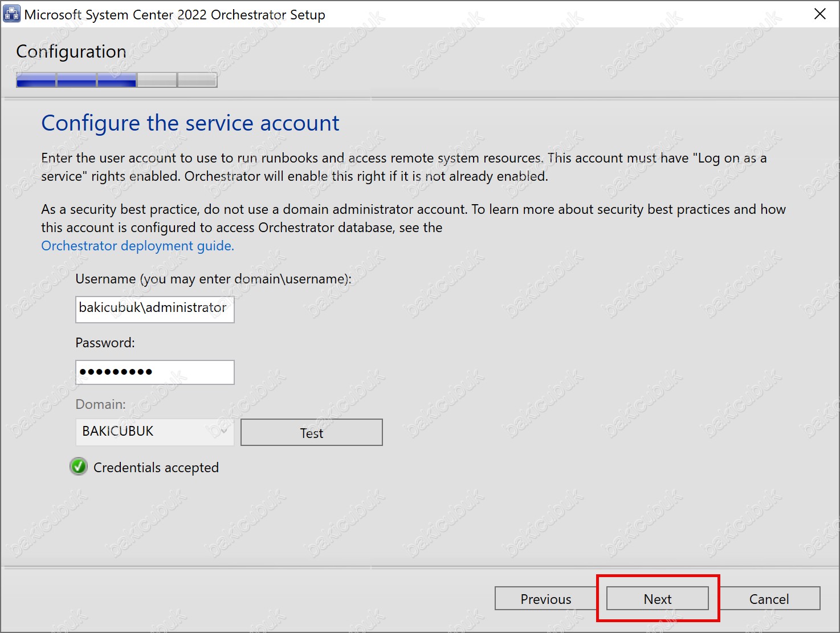Click the Username input field
840x633 pixels.
point(155,309)
